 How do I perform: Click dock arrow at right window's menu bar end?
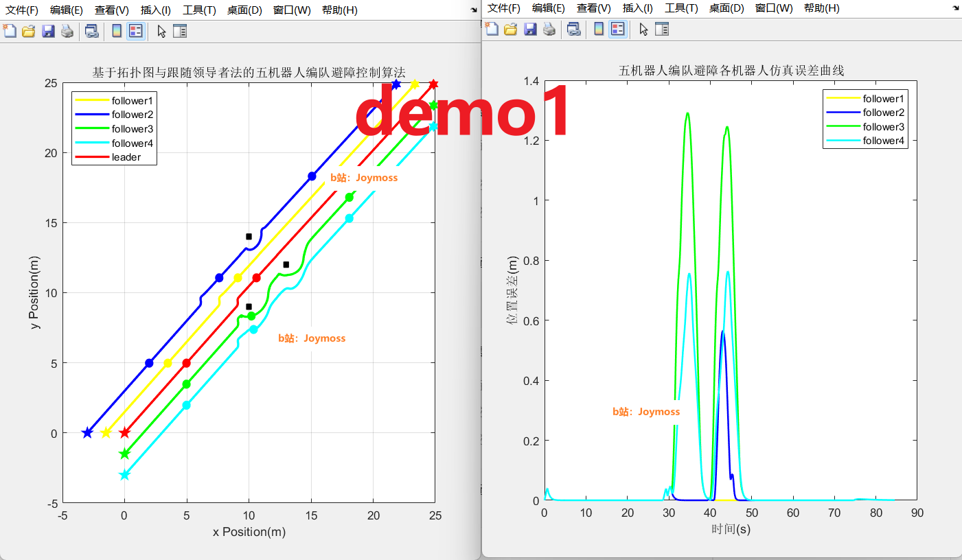coord(956,8)
